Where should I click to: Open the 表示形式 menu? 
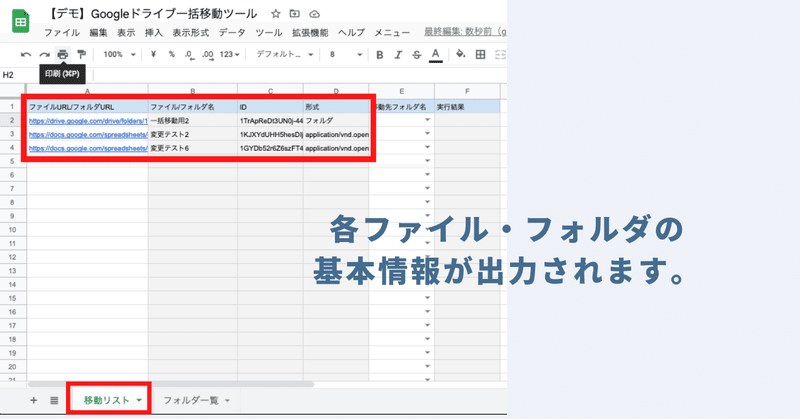(190, 33)
